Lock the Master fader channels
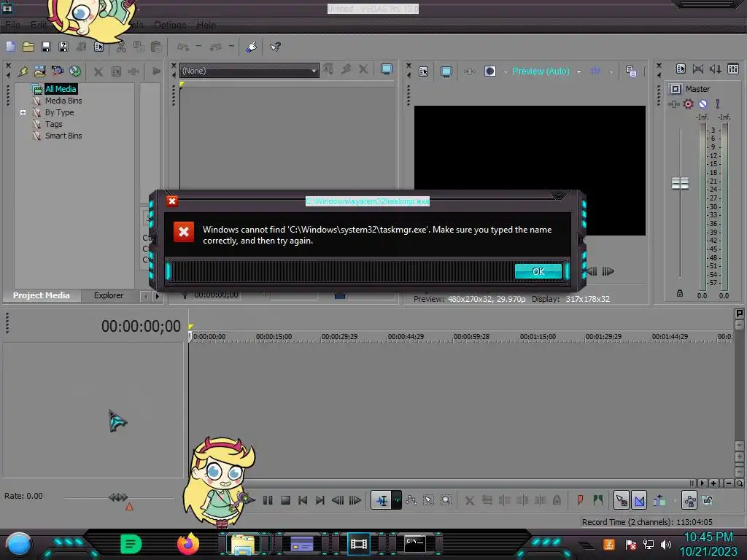This screenshot has width=747, height=560. [x=680, y=293]
